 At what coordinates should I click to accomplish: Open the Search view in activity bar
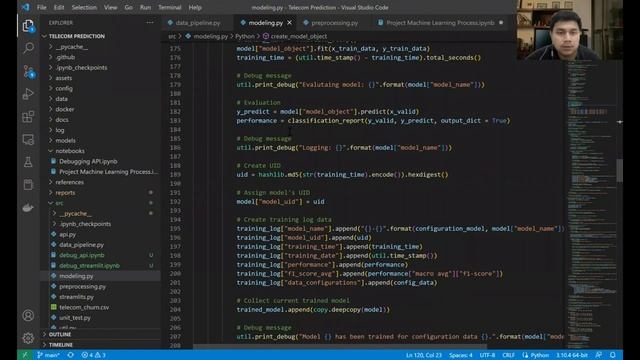coord(28,48)
